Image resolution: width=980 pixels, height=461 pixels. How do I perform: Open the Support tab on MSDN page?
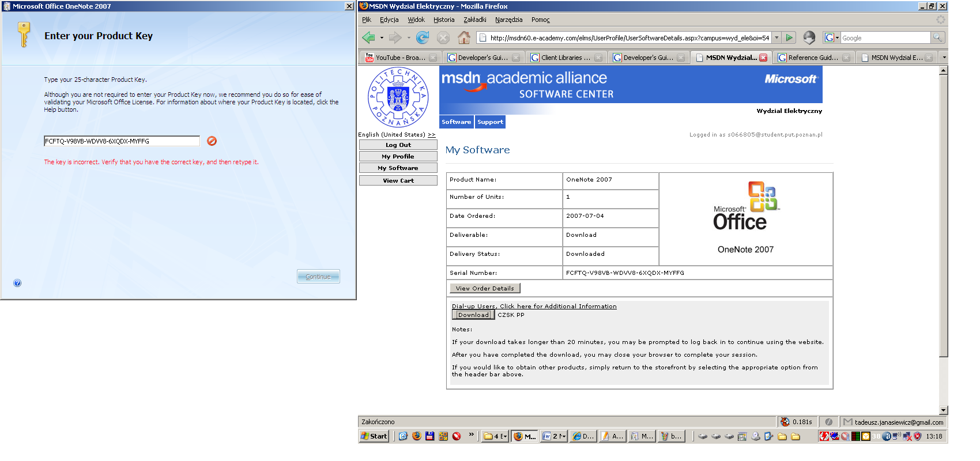pos(490,122)
